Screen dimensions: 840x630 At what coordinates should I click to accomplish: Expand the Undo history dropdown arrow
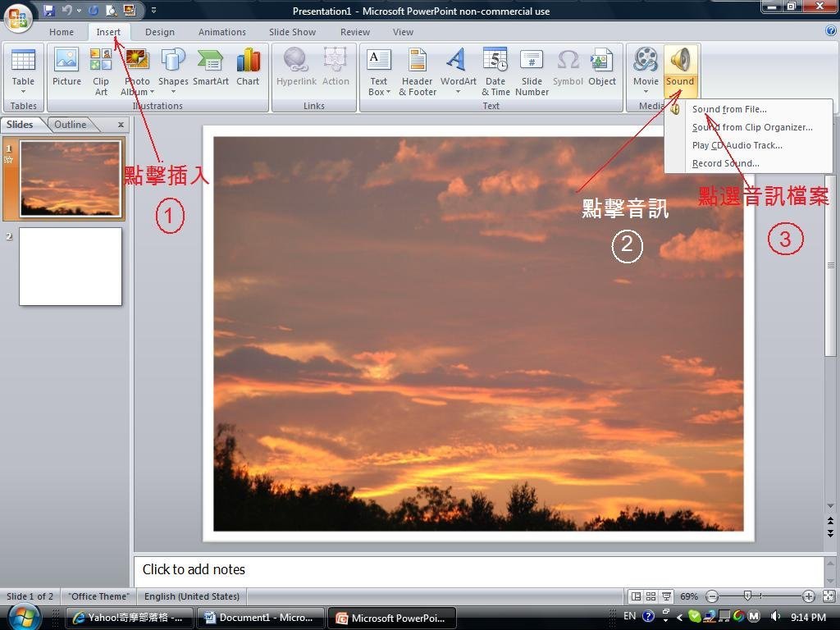click(x=79, y=10)
